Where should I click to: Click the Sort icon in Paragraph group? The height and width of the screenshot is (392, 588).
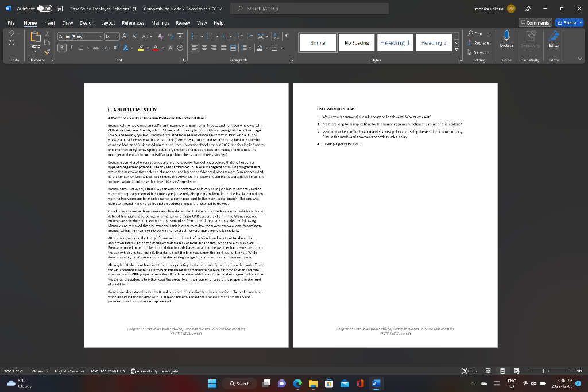(277, 36)
